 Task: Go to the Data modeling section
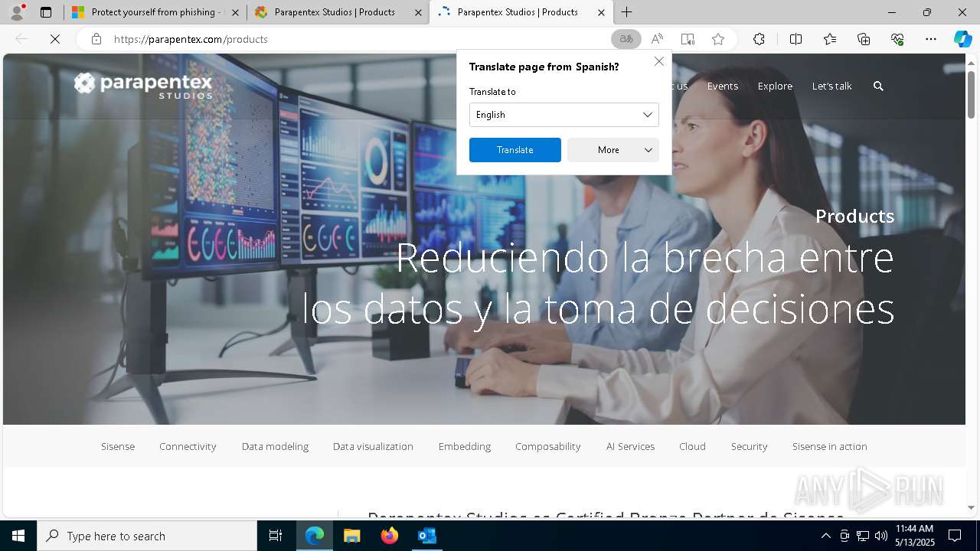[x=275, y=446]
